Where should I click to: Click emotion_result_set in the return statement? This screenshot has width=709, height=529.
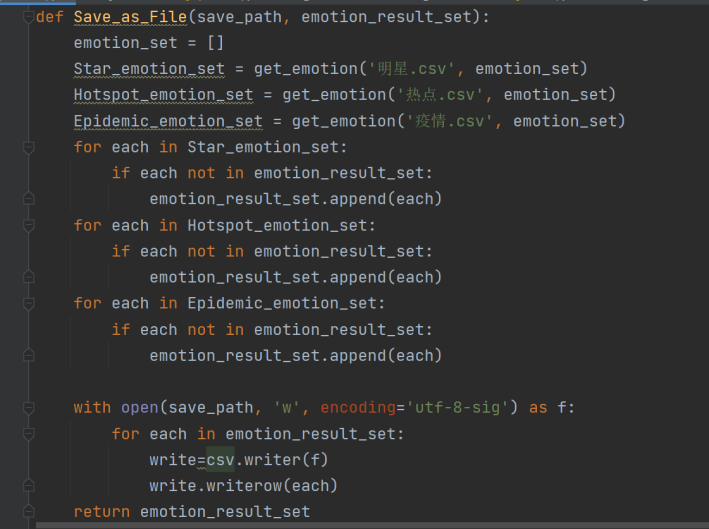point(225,512)
